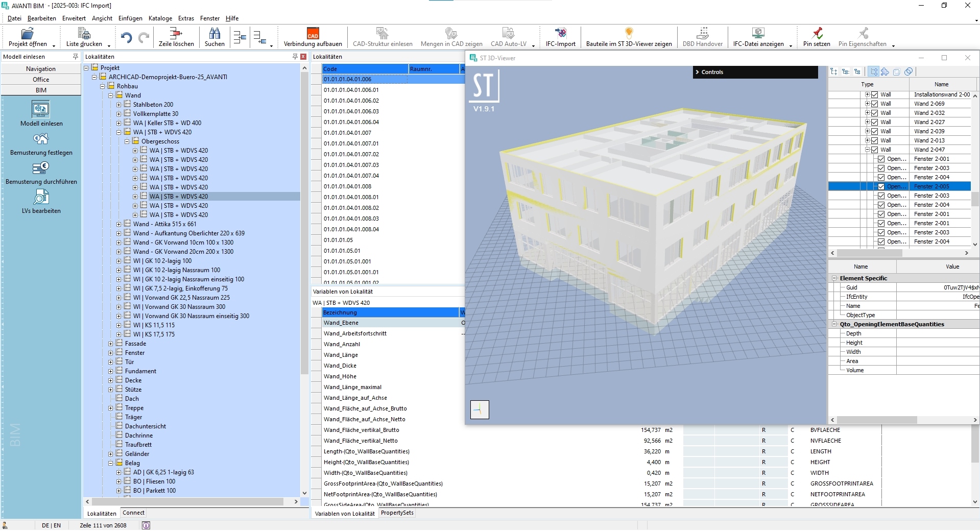Click the Projekt öffnen toolbar icon
This screenshot has height=531, width=980.
(27, 34)
